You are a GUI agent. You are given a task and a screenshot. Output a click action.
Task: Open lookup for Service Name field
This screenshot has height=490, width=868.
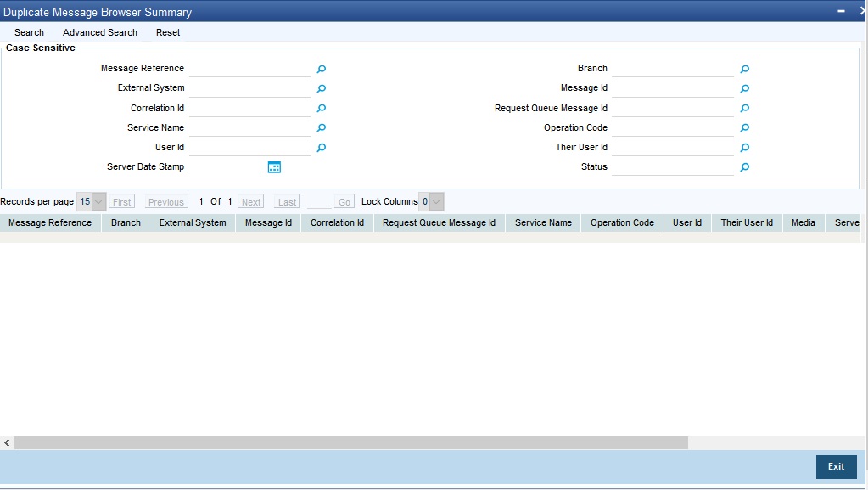coord(321,128)
